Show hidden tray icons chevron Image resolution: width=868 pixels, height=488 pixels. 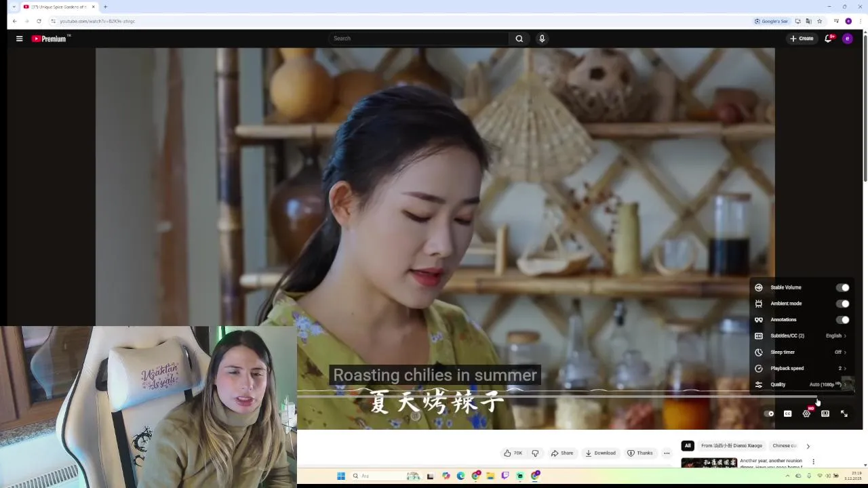coord(787,476)
